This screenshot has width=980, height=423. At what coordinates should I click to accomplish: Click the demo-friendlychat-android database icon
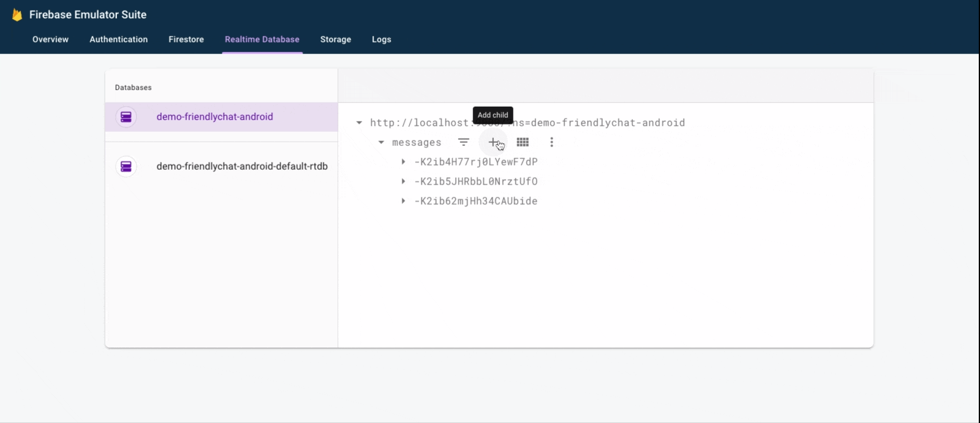point(126,117)
